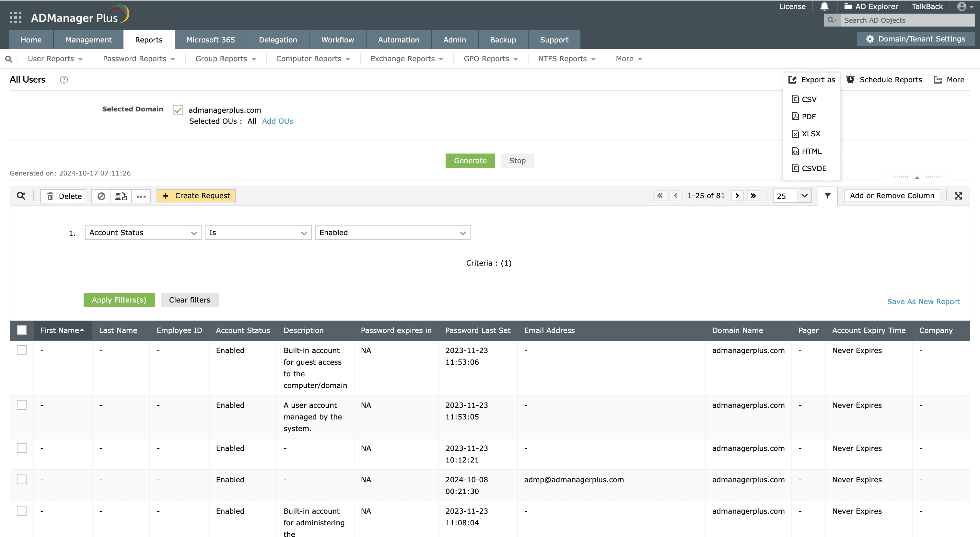
Task: Go to last page arrow
Action: pyautogui.click(x=753, y=196)
